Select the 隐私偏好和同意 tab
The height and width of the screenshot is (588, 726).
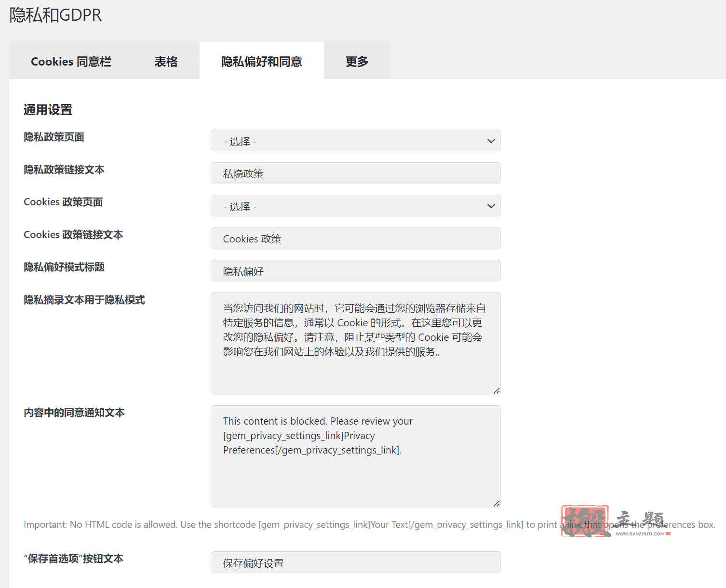(x=262, y=61)
